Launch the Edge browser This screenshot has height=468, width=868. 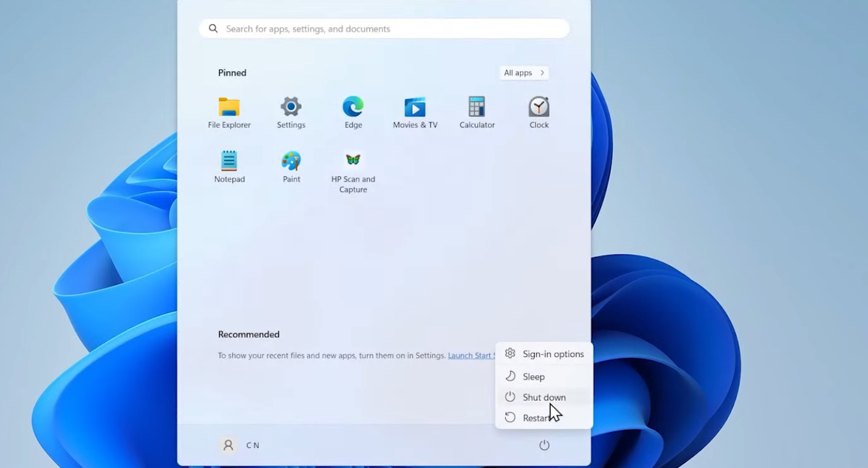coord(353,113)
